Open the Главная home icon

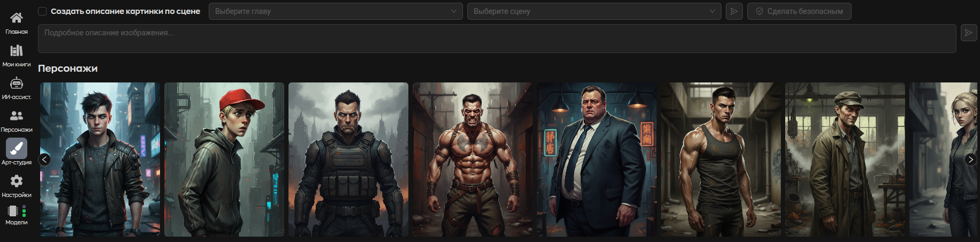[17, 18]
